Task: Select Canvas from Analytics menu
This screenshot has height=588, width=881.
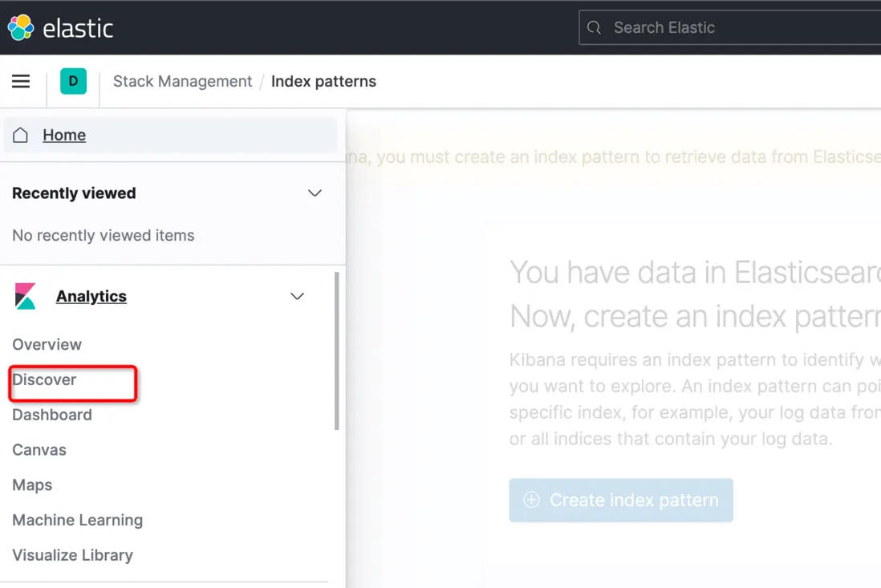Action: pyautogui.click(x=39, y=450)
